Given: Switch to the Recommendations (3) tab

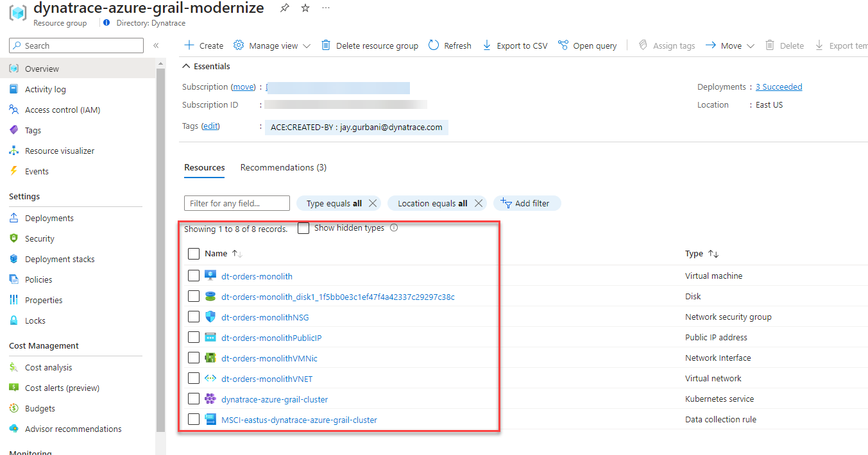Looking at the screenshot, I should click(x=283, y=167).
